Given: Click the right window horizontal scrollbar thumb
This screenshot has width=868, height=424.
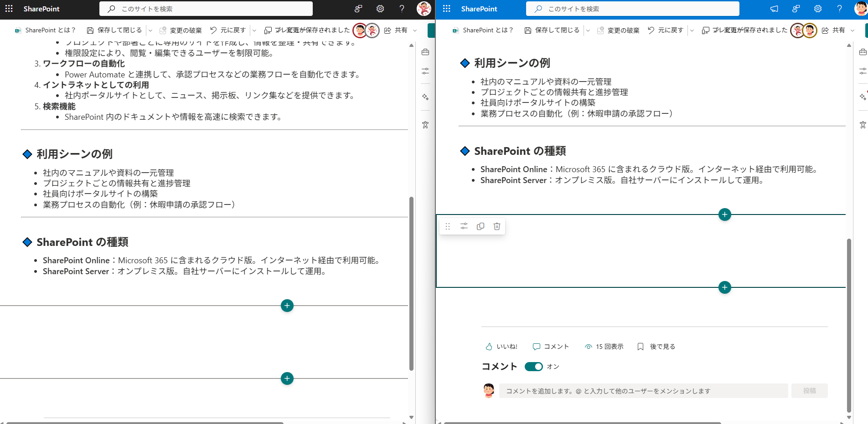Looking at the screenshot, I should coord(583,423).
